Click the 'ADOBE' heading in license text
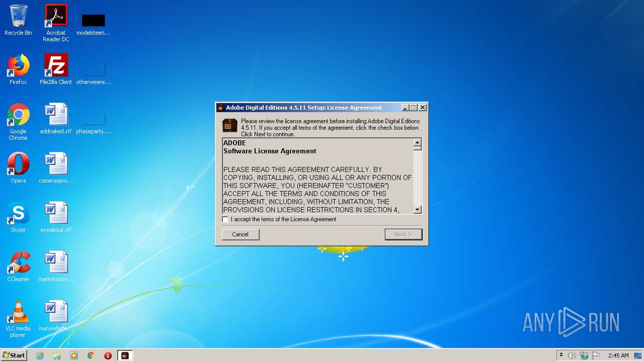The image size is (644, 362). 234,143
